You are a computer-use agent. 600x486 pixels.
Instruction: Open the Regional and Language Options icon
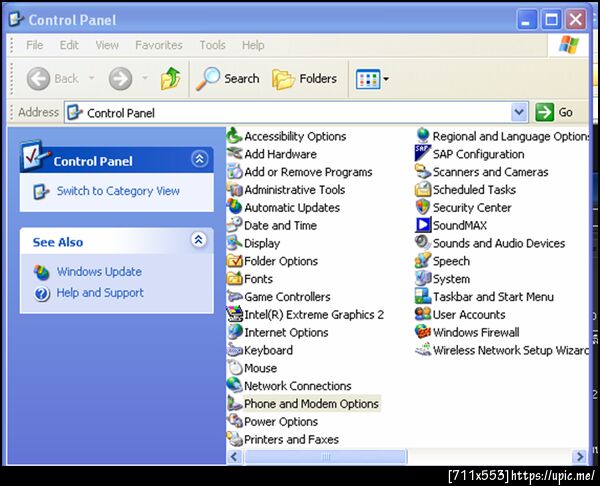(423, 136)
